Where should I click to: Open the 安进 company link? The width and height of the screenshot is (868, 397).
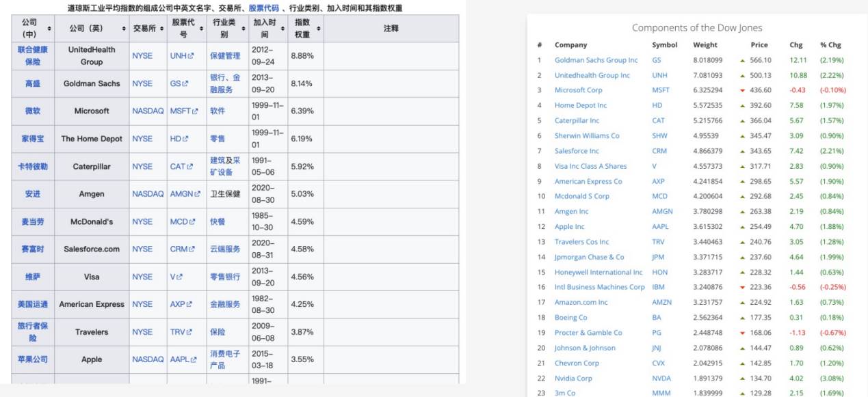point(33,194)
